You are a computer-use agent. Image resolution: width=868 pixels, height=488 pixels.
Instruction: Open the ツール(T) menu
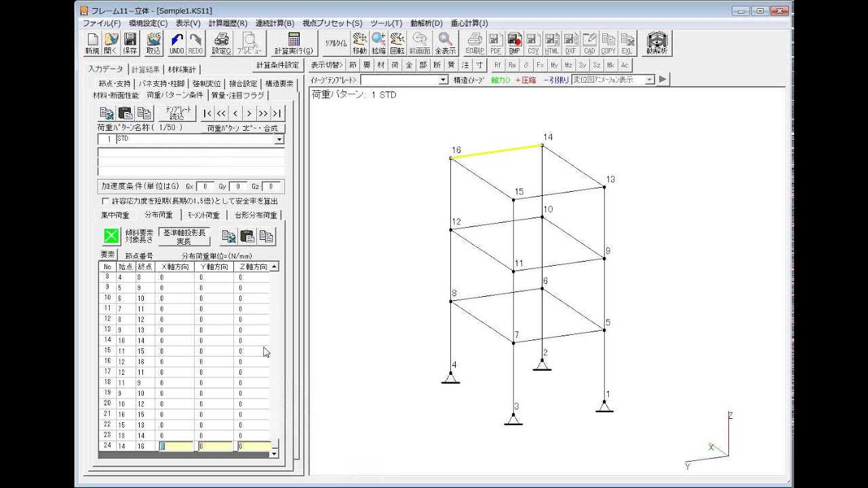pyautogui.click(x=386, y=23)
